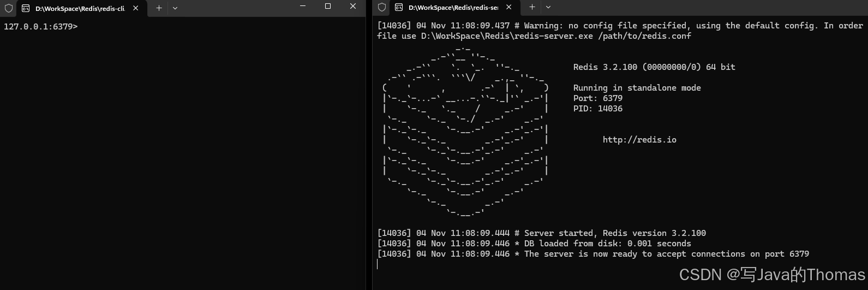Close the redis-cli tab

(x=136, y=8)
